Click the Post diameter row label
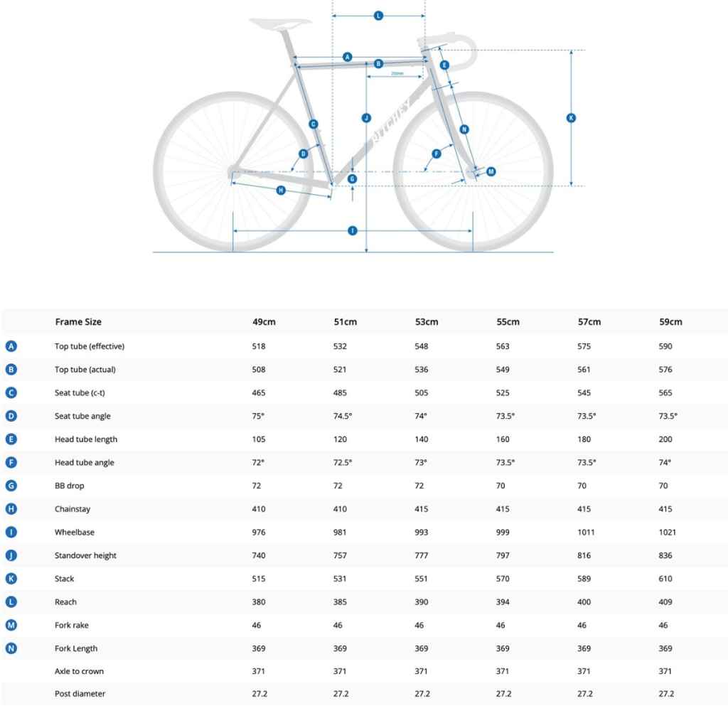Image resolution: width=728 pixels, height=728 pixels. pos(80,694)
